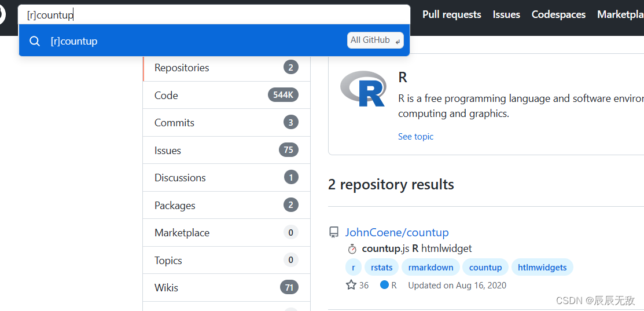Select the Code filter
This screenshot has height=311, width=644.
[227, 96]
